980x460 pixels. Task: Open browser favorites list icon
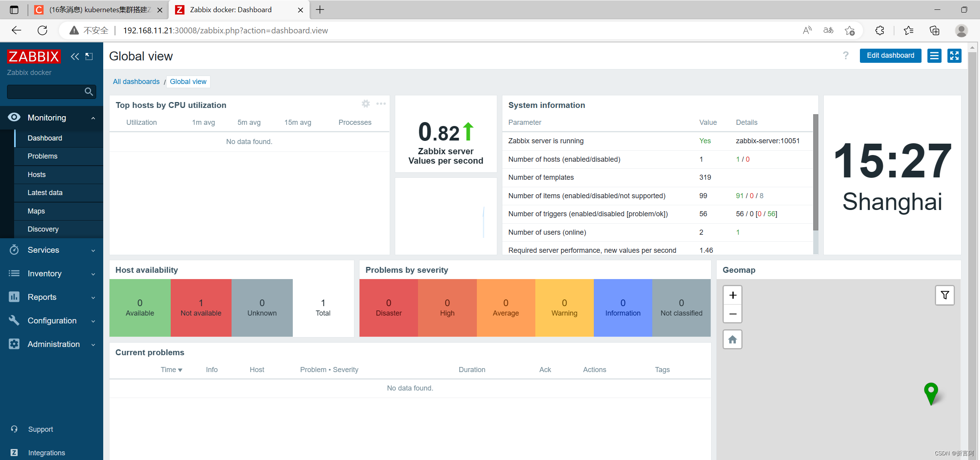tap(908, 30)
